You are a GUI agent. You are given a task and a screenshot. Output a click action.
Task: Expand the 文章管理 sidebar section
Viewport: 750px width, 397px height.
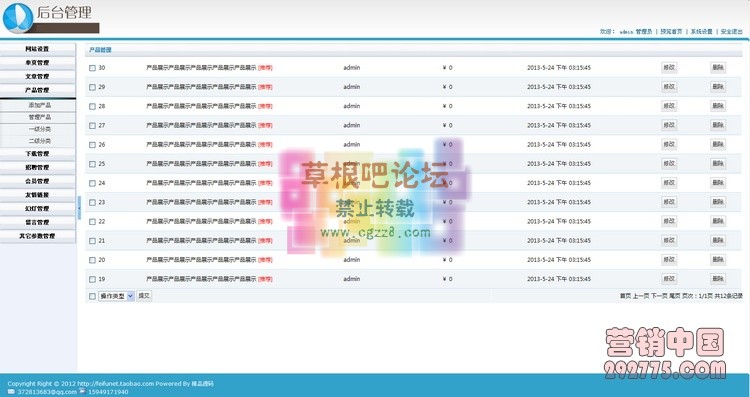[x=37, y=77]
